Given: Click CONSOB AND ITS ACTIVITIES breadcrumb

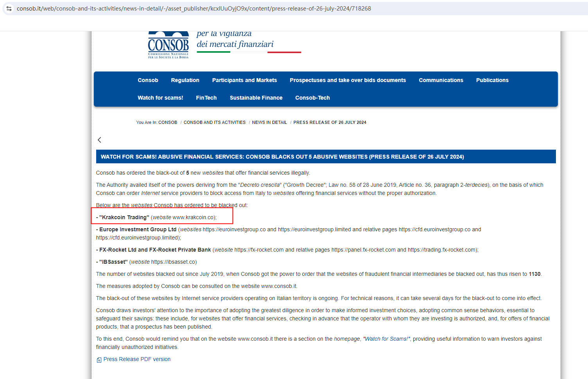Looking at the screenshot, I should (x=215, y=122).
